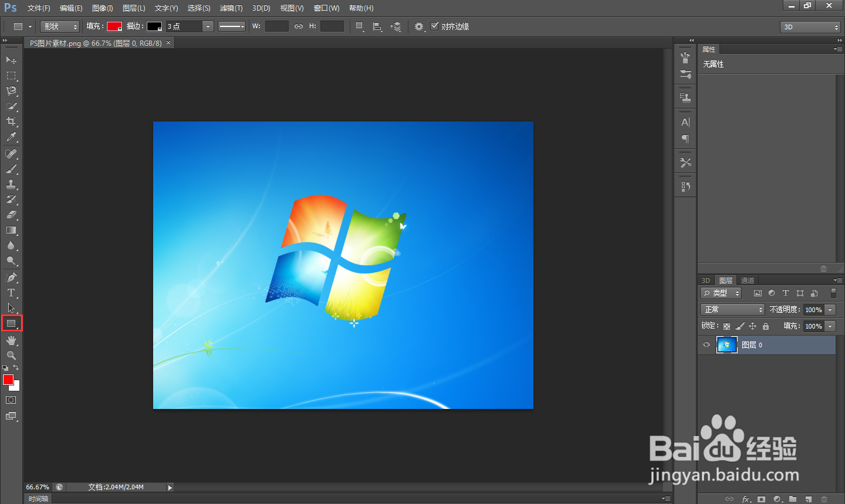Click the red foreground color swatch
Screen dimensions: 845x504
pos(8,380)
